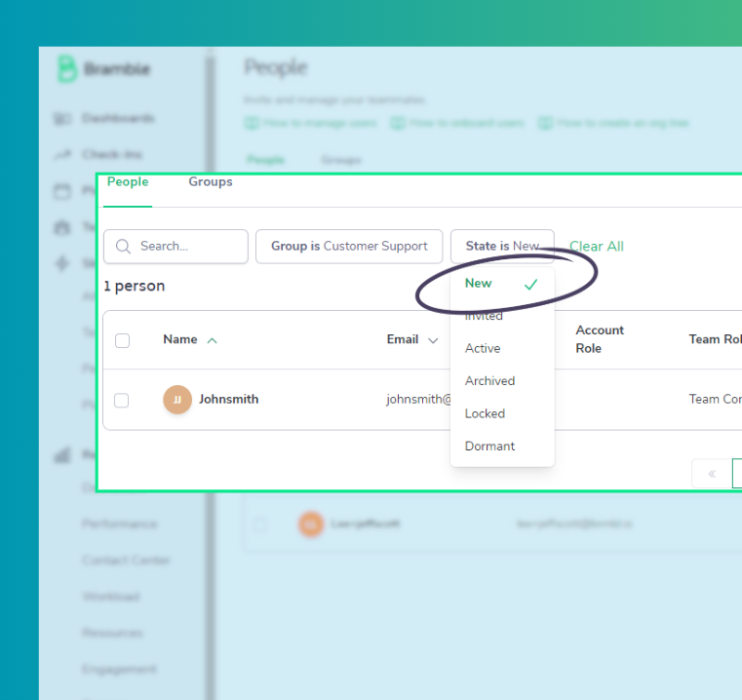
Task: Sort by Name ascending arrow
Action: pyautogui.click(x=212, y=340)
